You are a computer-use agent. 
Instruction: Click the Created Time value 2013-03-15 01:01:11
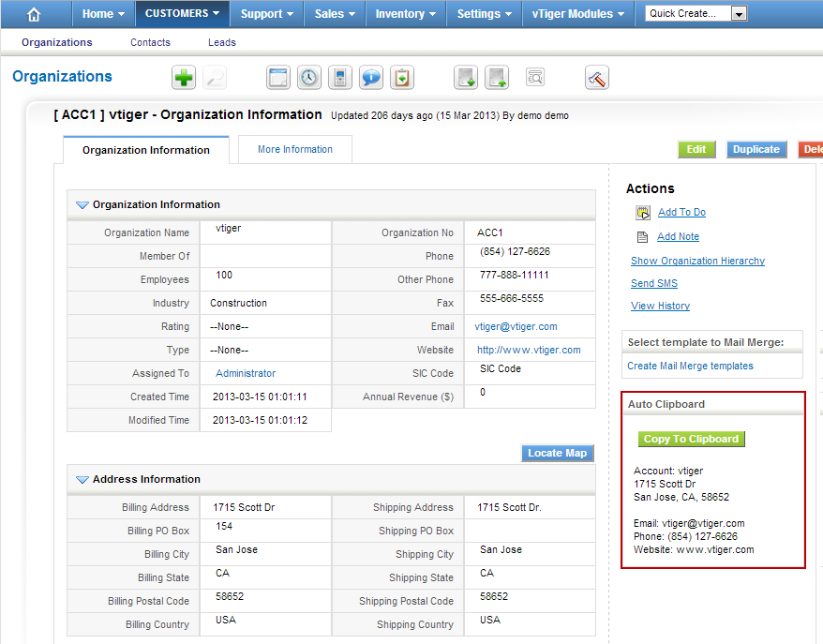pyautogui.click(x=260, y=397)
